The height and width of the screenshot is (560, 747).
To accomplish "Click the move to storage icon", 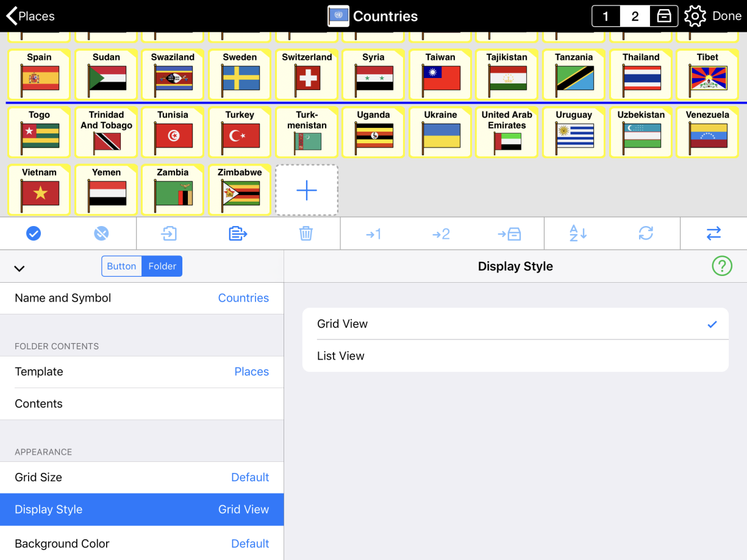I will pyautogui.click(x=509, y=233).
